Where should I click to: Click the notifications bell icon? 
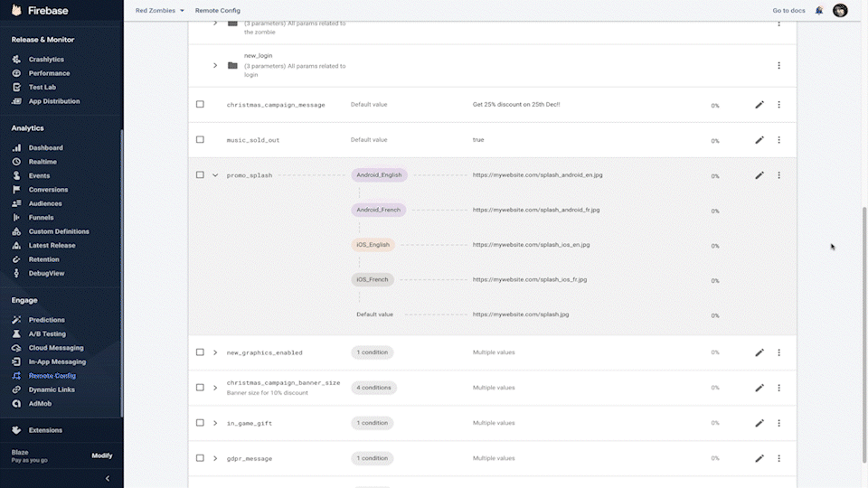click(x=819, y=11)
